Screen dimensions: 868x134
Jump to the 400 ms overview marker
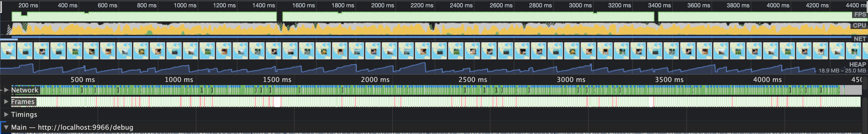(68, 6)
